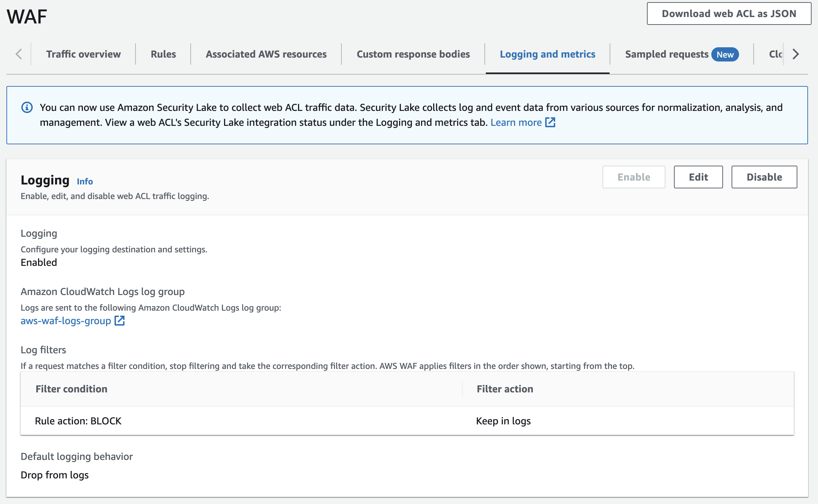
Task: Click the info circle icon in banner
Action: (27, 107)
